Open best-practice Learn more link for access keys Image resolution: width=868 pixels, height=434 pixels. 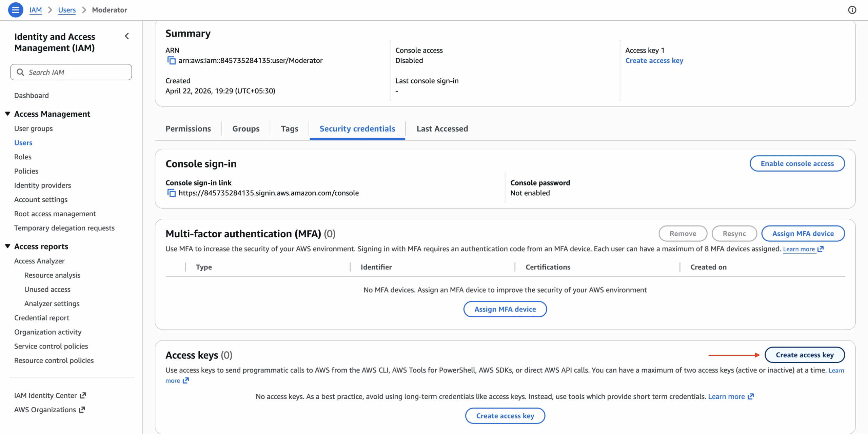[726, 396]
